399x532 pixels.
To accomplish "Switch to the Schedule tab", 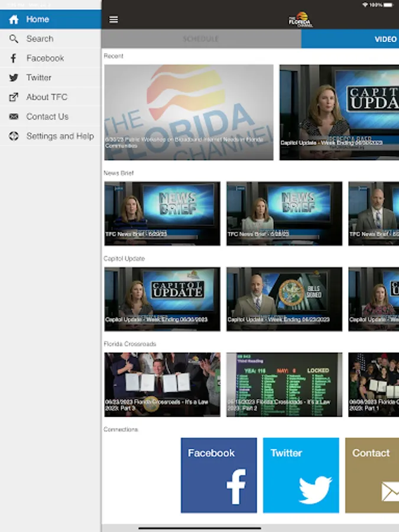I will pyautogui.click(x=201, y=38).
